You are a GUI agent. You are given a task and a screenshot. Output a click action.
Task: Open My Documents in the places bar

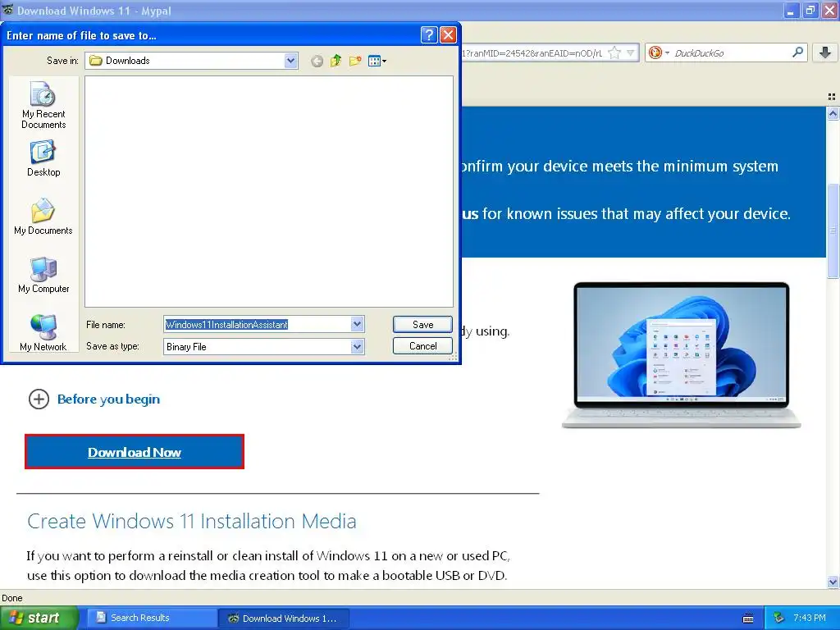coord(43,217)
